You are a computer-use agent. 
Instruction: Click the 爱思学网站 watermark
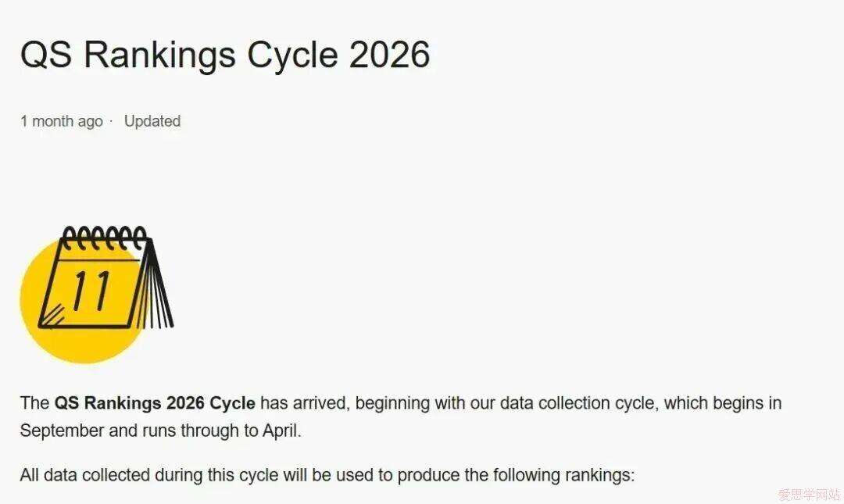[x=808, y=495]
